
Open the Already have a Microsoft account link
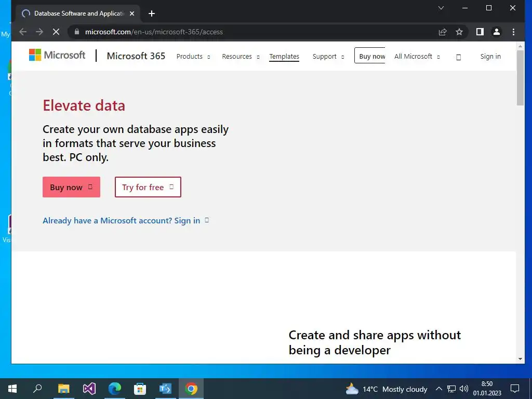126,220
